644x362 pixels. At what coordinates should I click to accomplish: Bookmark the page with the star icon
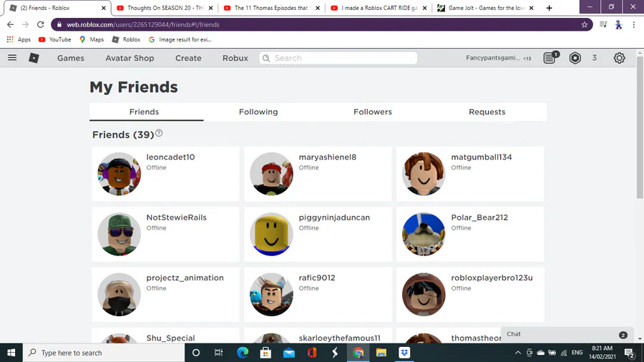pyautogui.click(x=585, y=24)
